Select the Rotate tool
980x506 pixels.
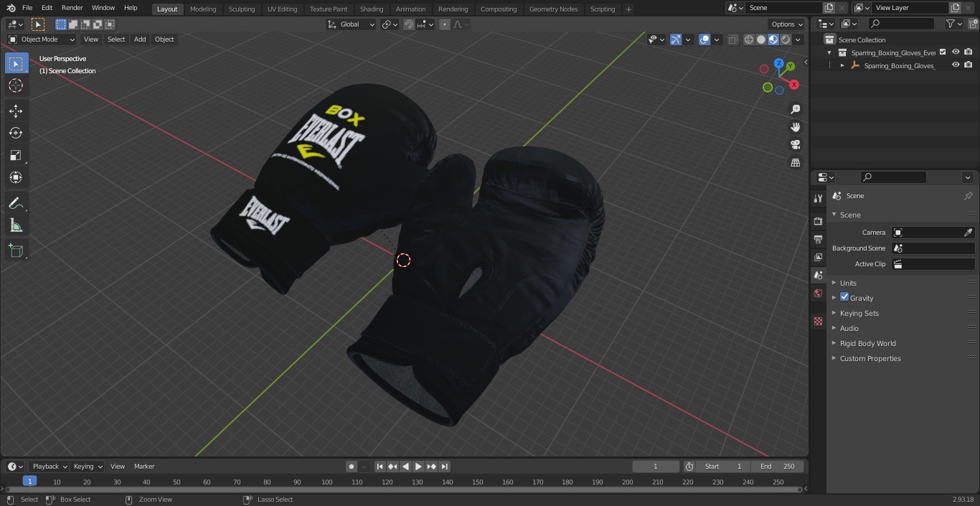(x=16, y=133)
